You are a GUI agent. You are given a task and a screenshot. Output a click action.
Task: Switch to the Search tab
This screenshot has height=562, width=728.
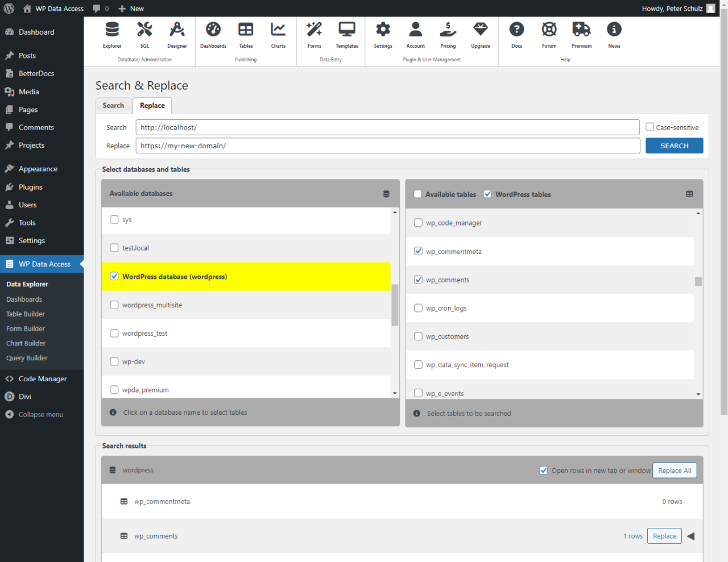click(x=113, y=106)
